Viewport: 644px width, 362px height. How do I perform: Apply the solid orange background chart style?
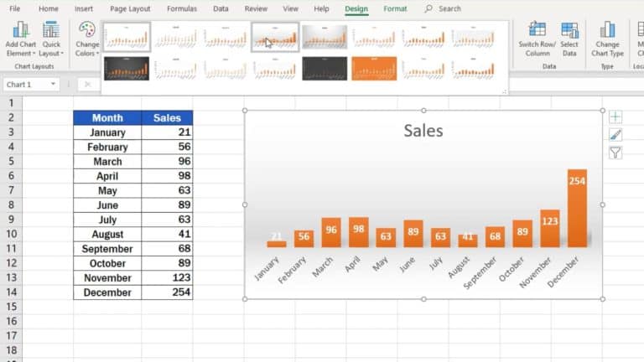pyautogui.click(x=374, y=69)
